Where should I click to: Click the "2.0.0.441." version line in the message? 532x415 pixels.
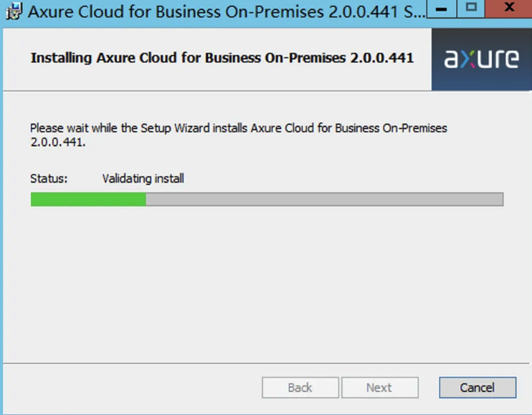[x=57, y=142]
